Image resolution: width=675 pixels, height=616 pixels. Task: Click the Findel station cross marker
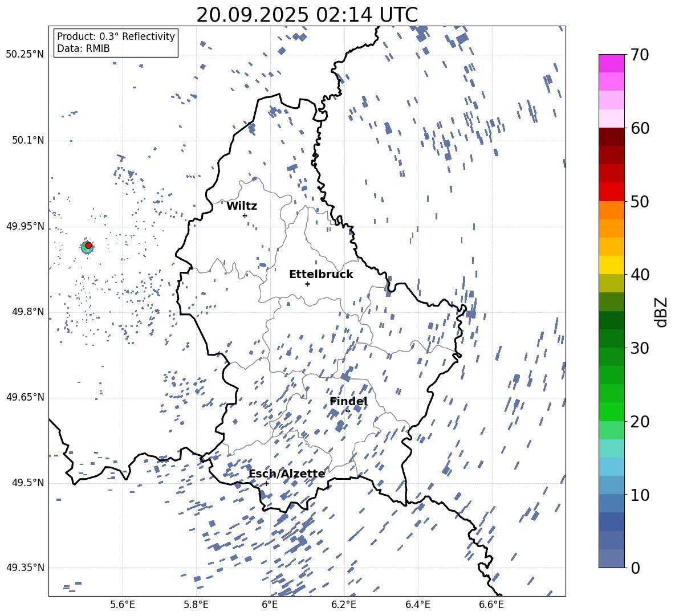point(348,411)
